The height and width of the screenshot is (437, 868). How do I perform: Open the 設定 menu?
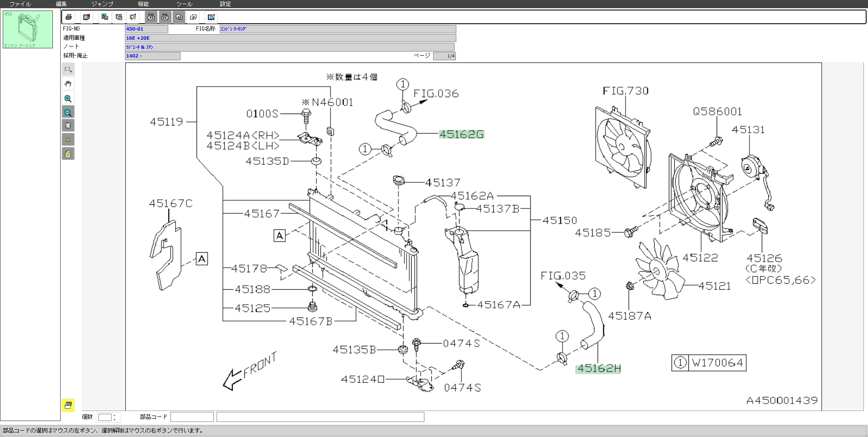click(x=225, y=4)
